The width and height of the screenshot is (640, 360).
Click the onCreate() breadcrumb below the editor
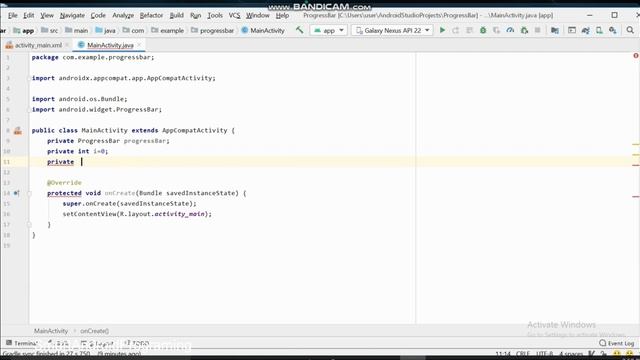tap(95, 331)
